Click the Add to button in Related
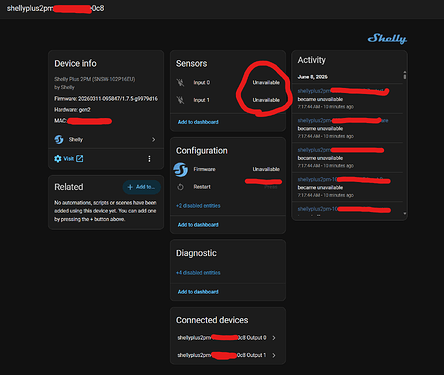444x375 pixels. (142, 187)
